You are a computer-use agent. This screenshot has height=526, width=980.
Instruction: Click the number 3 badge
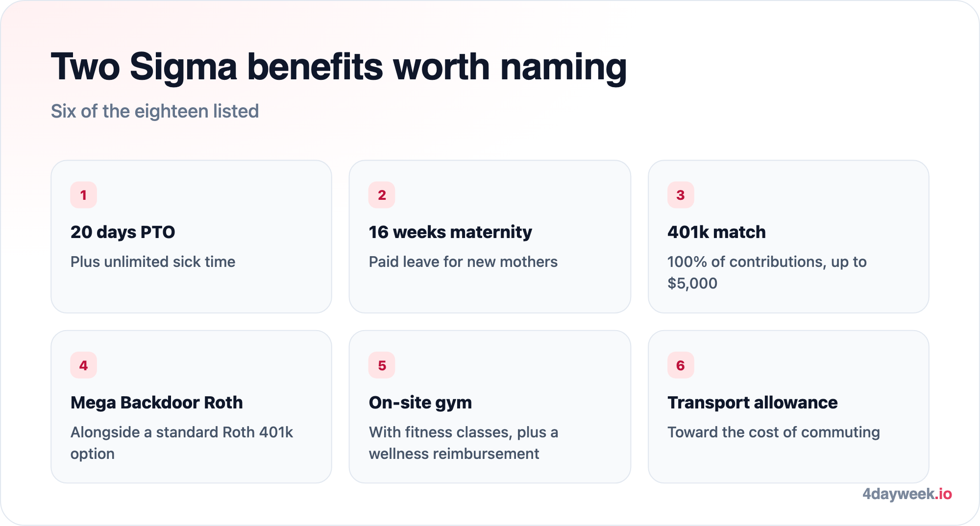(681, 195)
